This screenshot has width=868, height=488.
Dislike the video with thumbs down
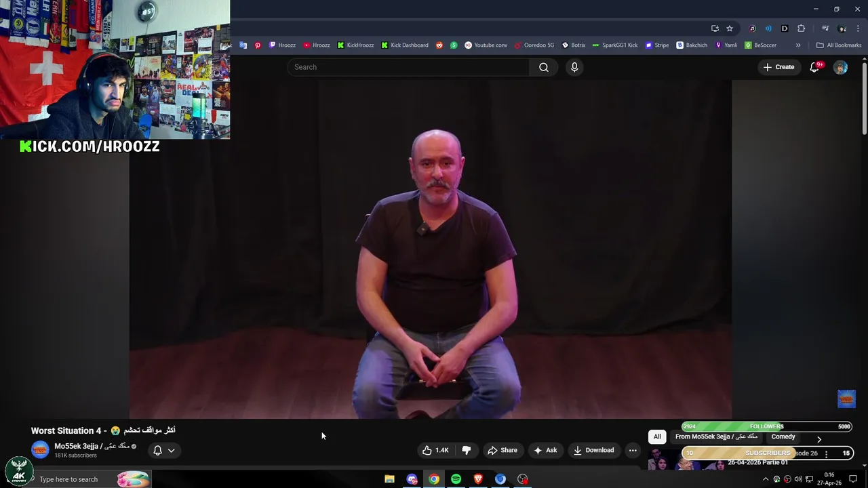tap(467, 450)
